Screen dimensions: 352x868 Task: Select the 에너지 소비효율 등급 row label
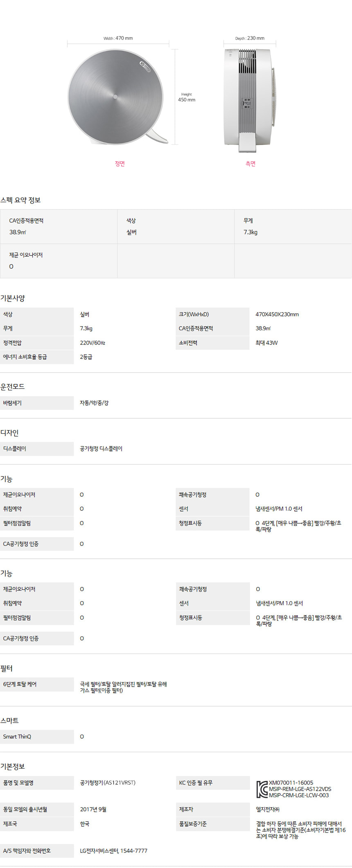(25, 357)
